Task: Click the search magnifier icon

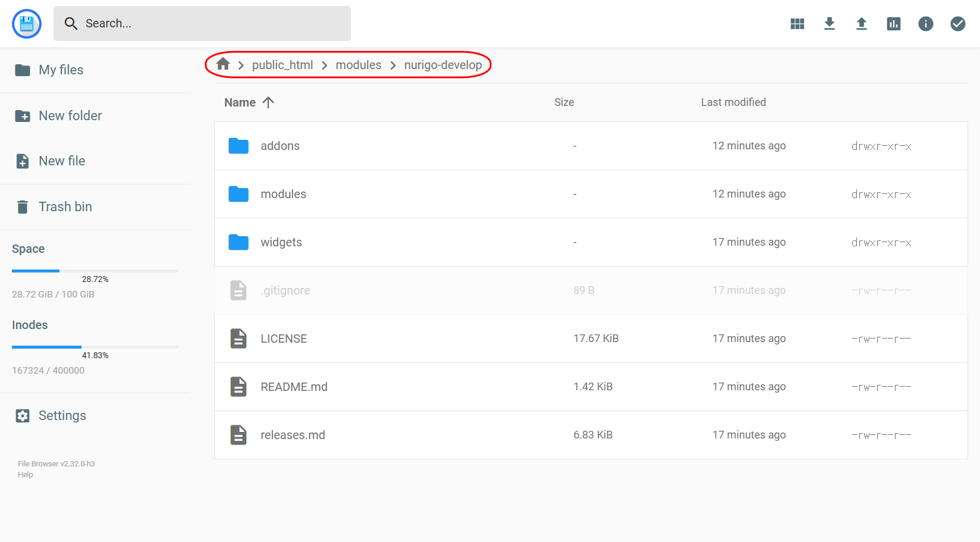Action: click(71, 23)
